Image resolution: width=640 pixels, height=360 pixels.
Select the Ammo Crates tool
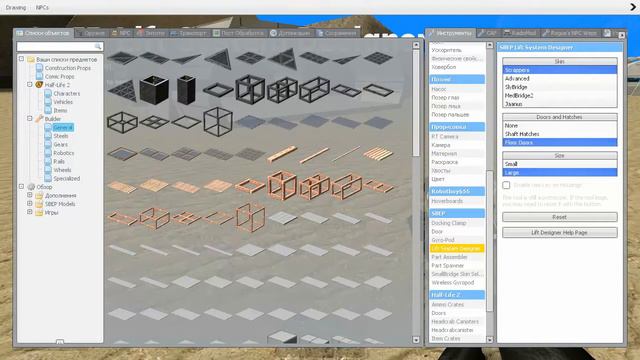(457, 304)
